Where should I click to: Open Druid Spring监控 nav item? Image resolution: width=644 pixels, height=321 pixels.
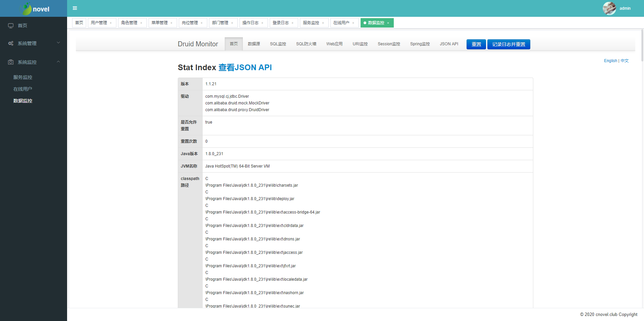[x=420, y=44]
